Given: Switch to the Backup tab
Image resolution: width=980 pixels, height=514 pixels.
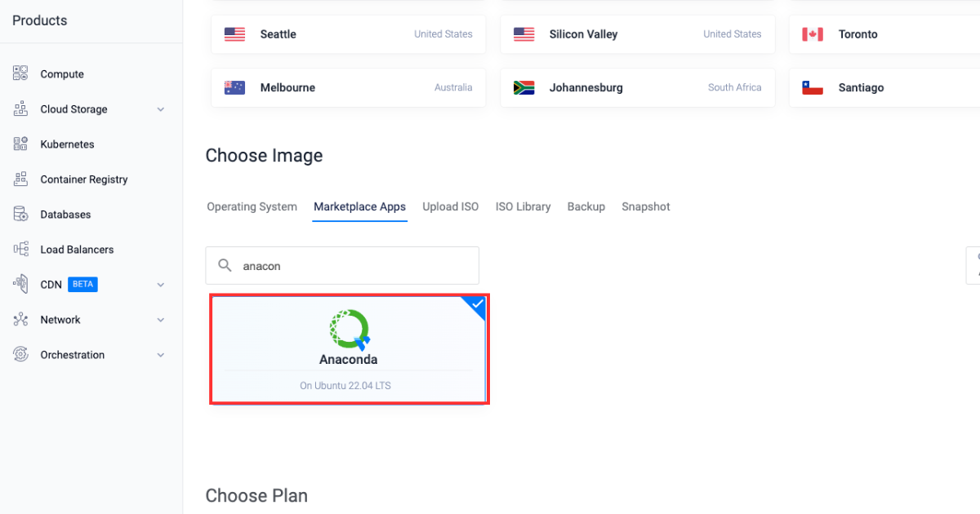Looking at the screenshot, I should pos(586,206).
